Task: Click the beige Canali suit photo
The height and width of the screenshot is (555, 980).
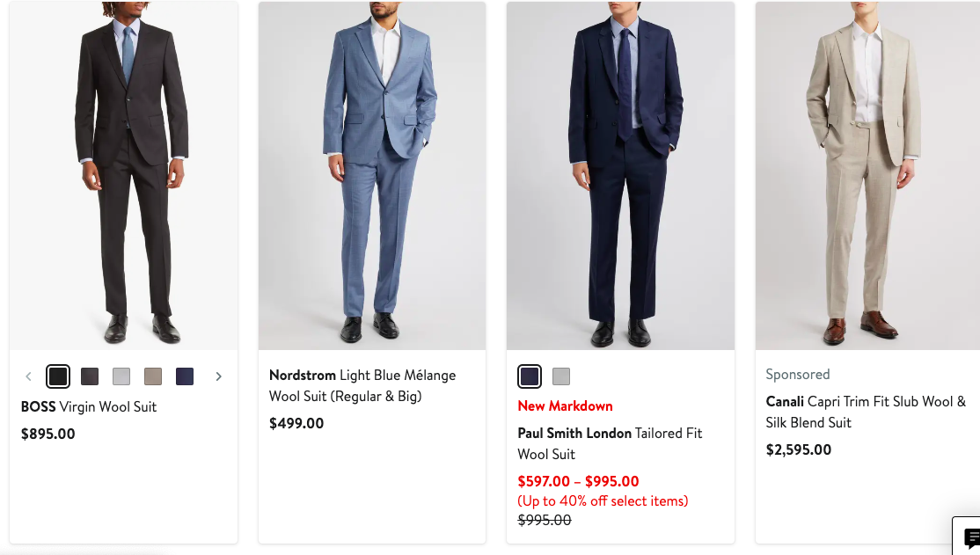Action: pos(867,176)
